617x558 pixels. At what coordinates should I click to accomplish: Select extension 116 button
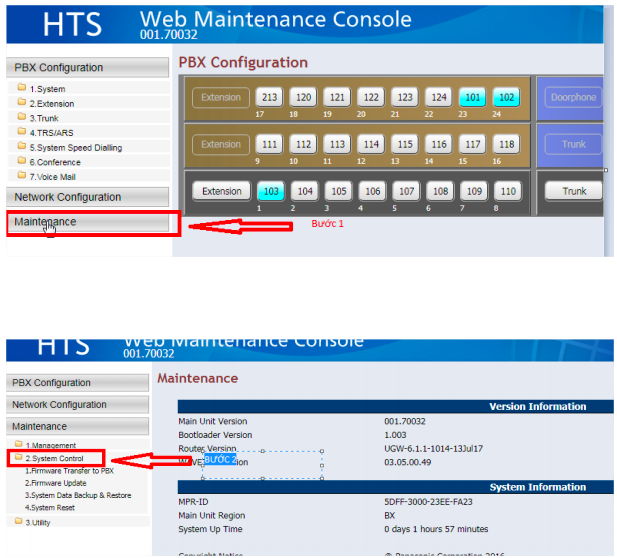pos(439,144)
